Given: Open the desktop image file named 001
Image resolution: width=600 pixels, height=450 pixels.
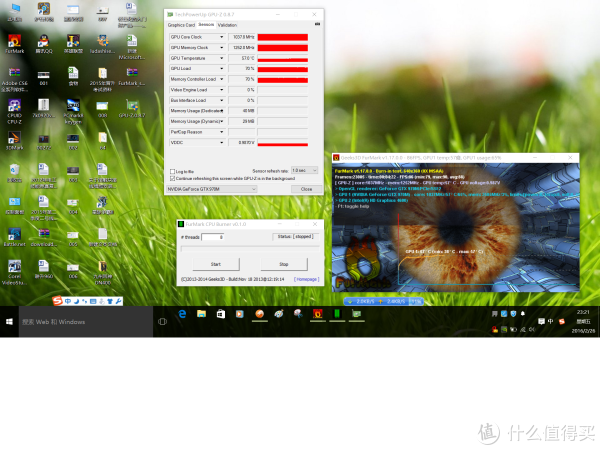Looking at the screenshot, I should pos(44,76).
